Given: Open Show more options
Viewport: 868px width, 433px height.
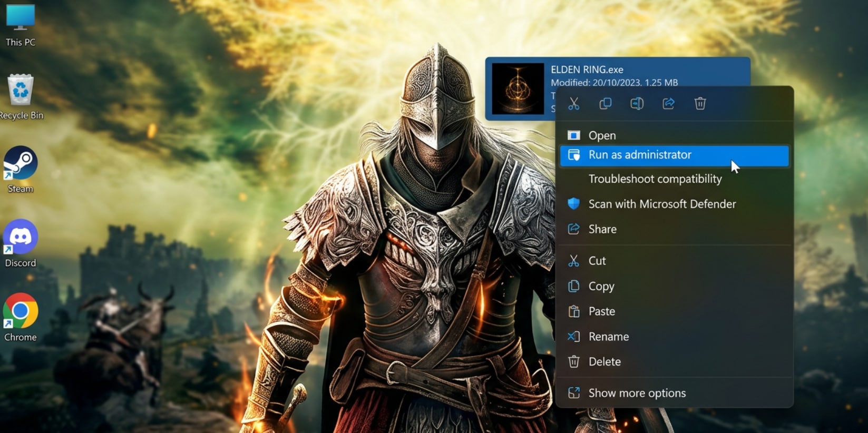Looking at the screenshot, I should tap(675, 393).
